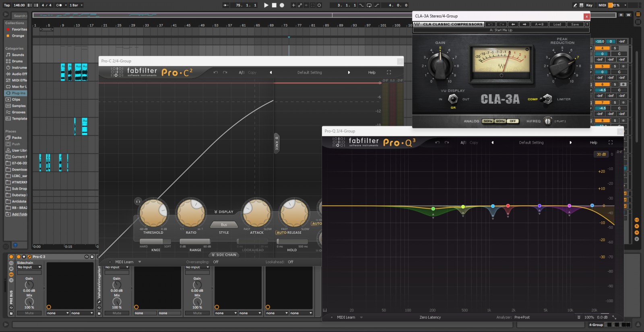Save Pro-C 2 device preset disk icon
644x332 pixels.
(92, 257)
